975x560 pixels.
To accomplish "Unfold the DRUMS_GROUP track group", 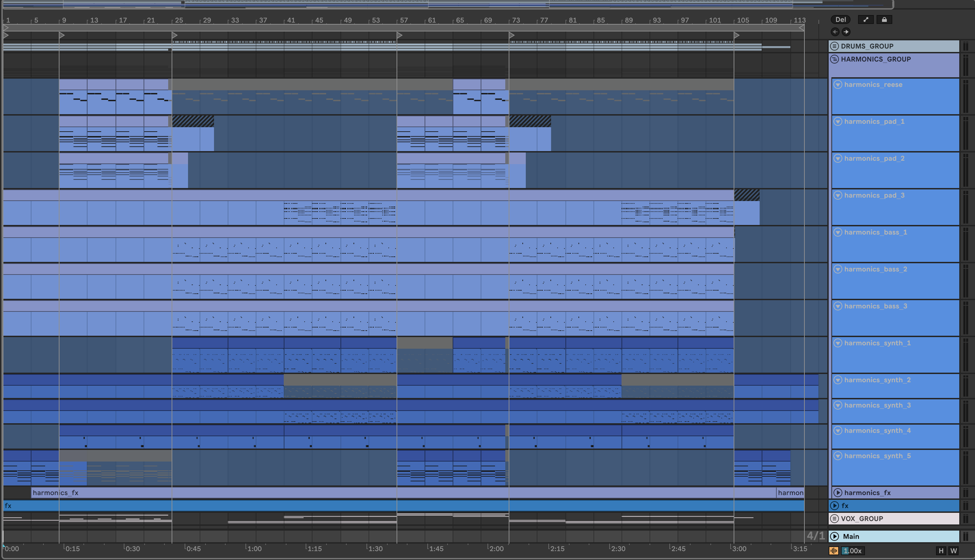I will pyautogui.click(x=834, y=46).
